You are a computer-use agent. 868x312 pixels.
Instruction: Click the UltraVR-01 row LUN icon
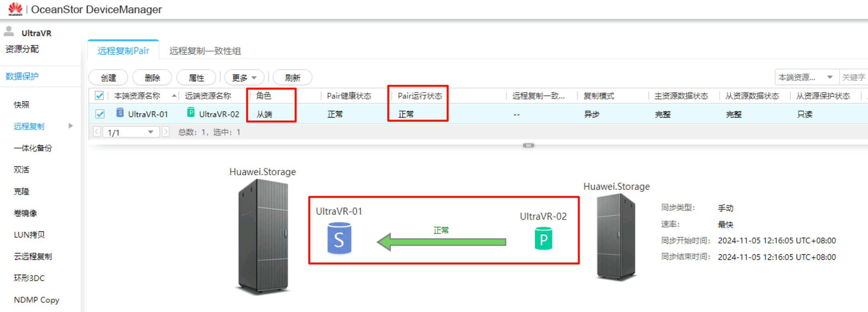tap(120, 113)
